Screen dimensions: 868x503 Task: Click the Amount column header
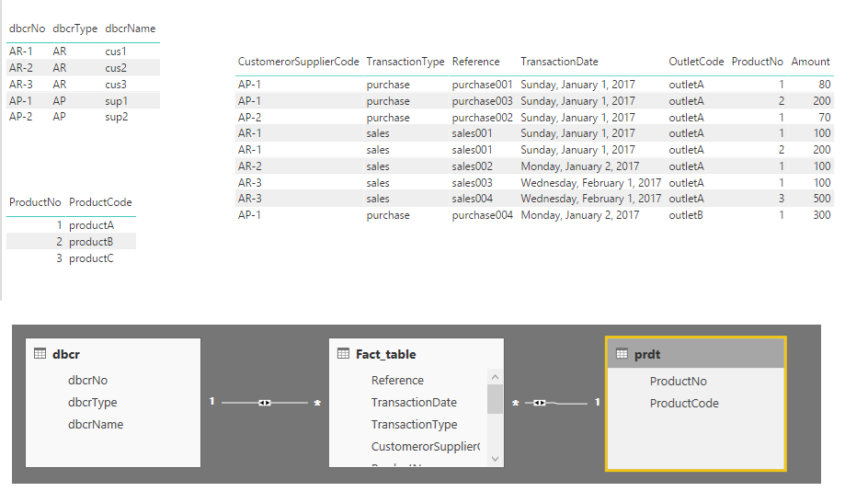coord(810,62)
